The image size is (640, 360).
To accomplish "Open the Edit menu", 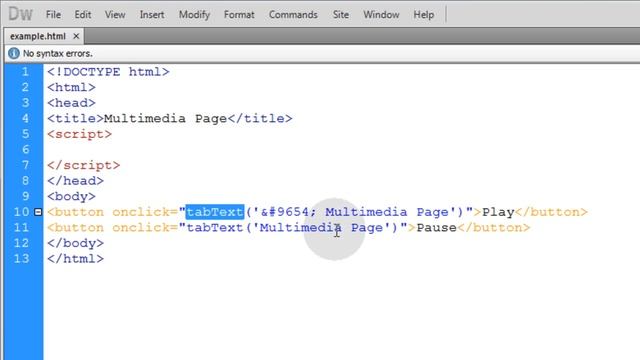I will [x=82, y=15].
